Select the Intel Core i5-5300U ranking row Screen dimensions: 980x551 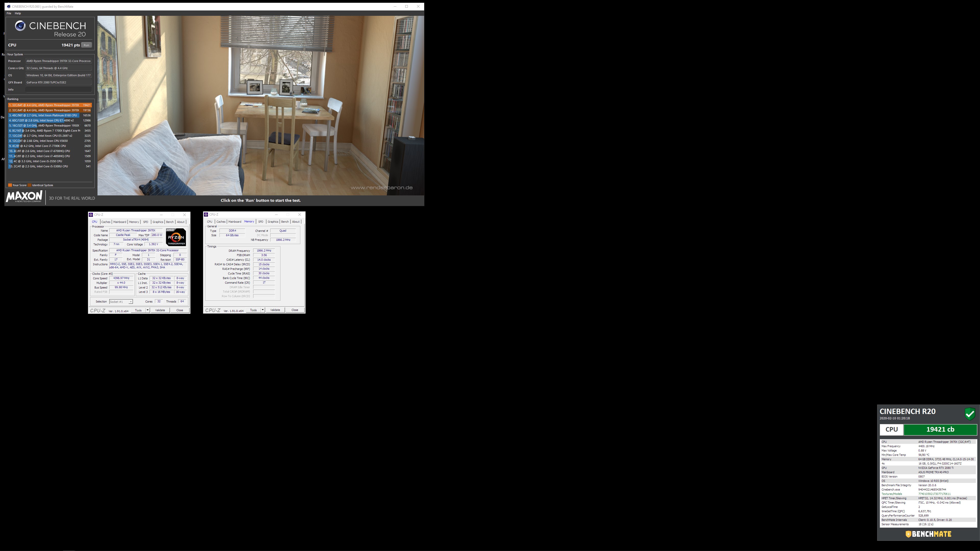(50, 166)
